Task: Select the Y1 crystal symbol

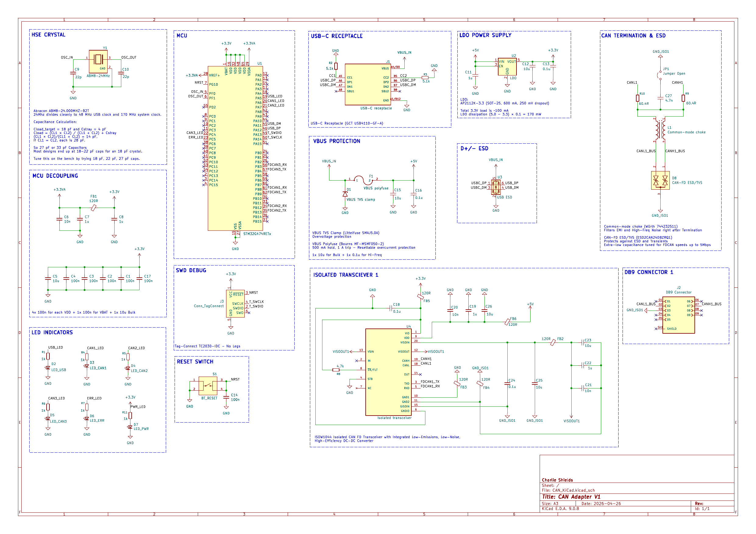Action: click(x=98, y=61)
